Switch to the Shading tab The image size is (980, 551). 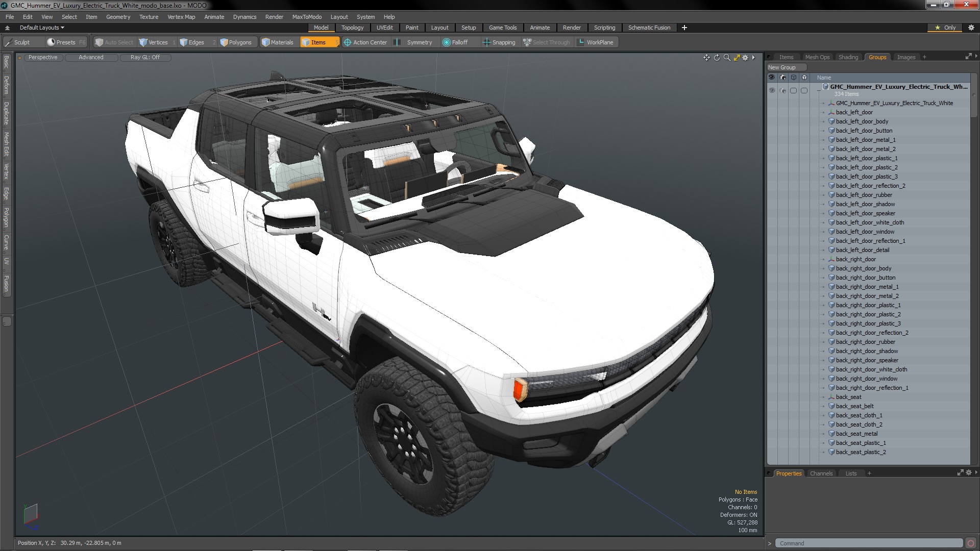(848, 57)
